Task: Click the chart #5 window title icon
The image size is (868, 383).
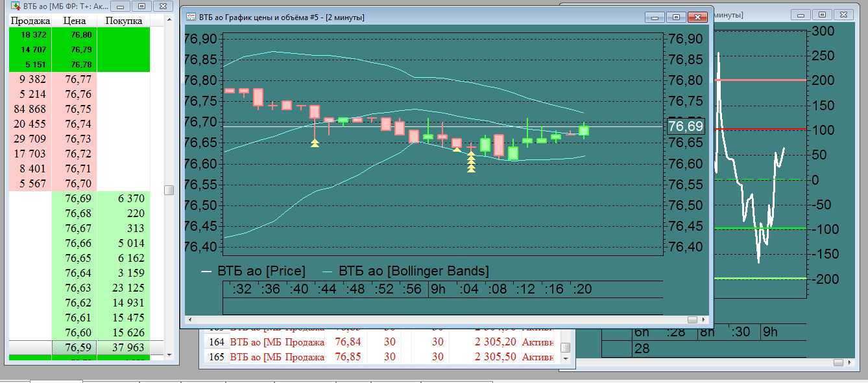Action: (x=191, y=17)
